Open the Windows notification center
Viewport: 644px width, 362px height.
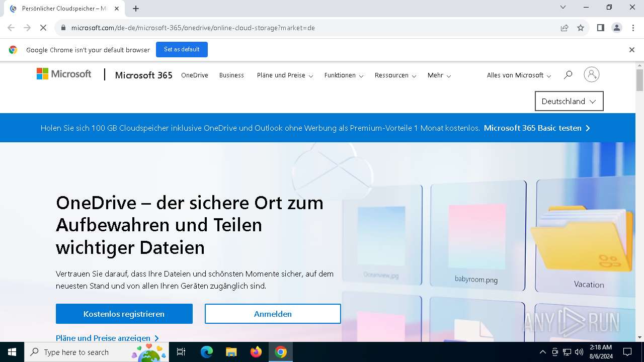(627, 352)
